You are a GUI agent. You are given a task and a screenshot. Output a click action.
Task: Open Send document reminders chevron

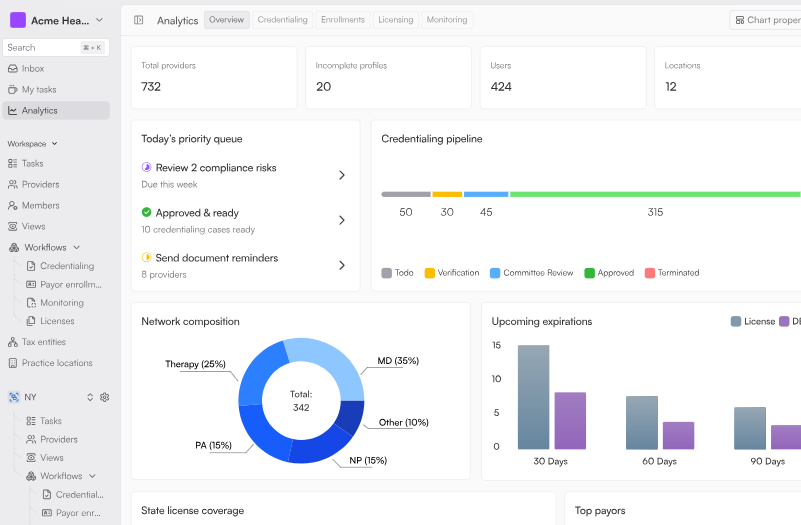click(342, 265)
